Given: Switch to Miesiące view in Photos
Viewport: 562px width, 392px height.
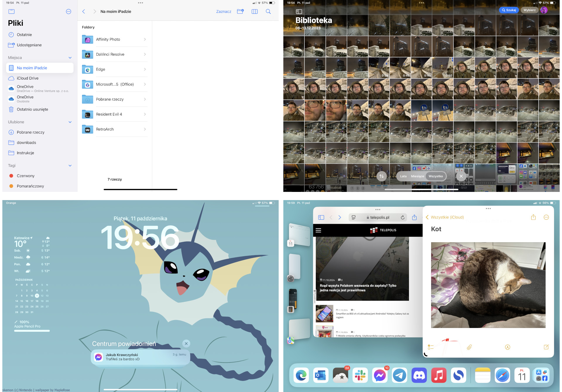Looking at the screenshot, I should pyautogui.click(x=417, y=176).
